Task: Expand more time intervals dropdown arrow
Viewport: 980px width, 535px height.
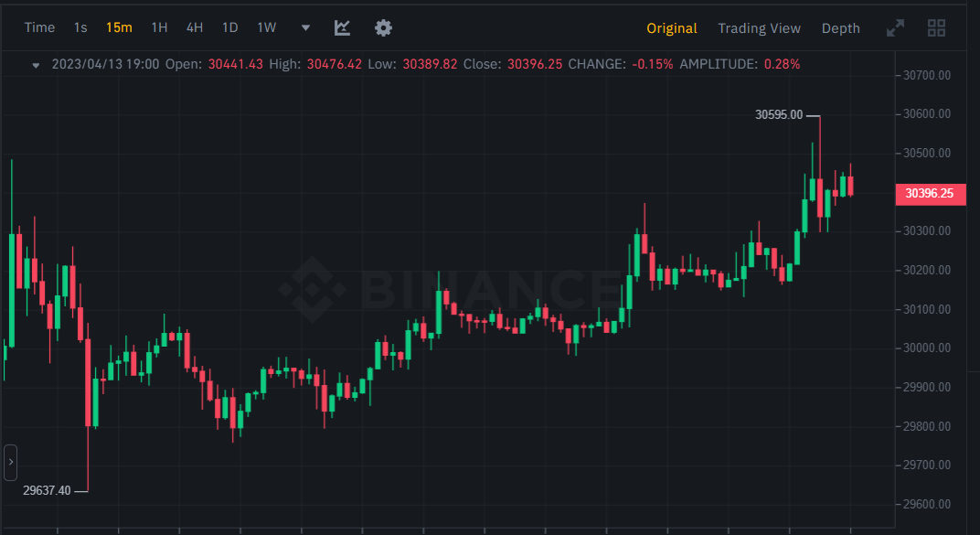Action: coord(305,28)
